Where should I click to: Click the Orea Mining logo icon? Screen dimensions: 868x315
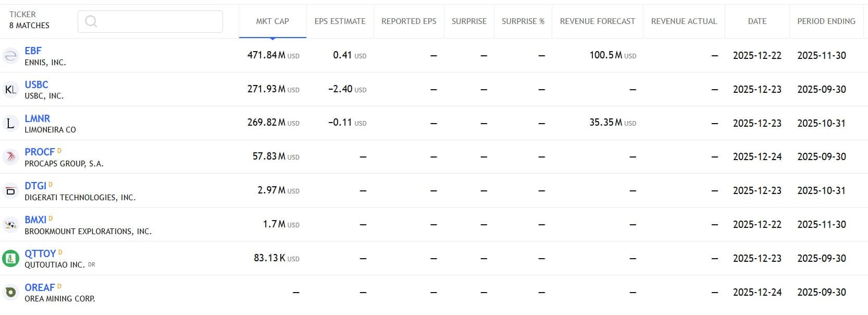point(10,292)
